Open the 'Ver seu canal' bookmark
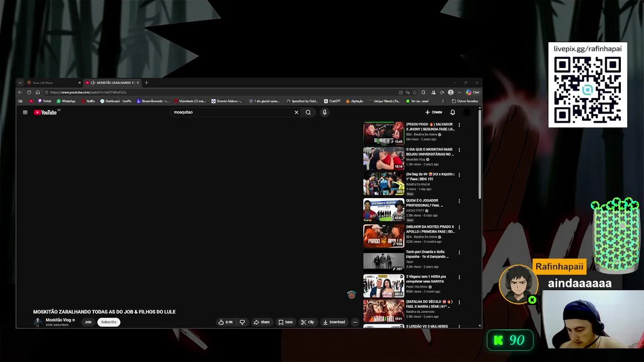Screen dimensions: 644x362 click(x=417, y=101)
